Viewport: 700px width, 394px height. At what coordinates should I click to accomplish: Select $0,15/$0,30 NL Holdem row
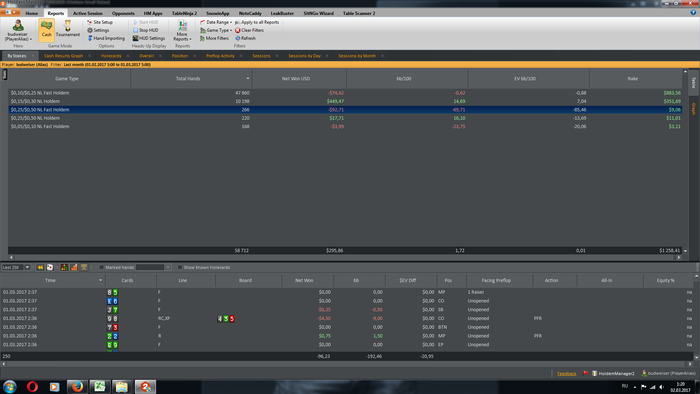pos(345,101)
